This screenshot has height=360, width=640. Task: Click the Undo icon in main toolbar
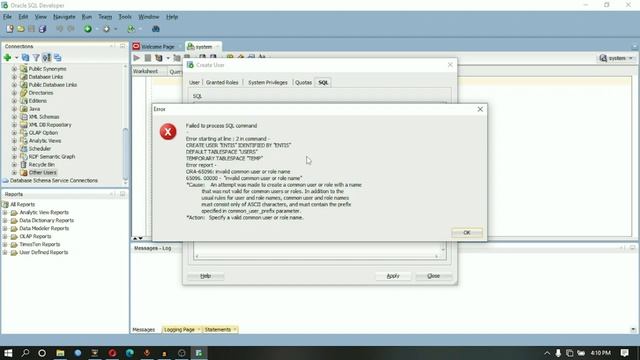[x=60, y=29]
